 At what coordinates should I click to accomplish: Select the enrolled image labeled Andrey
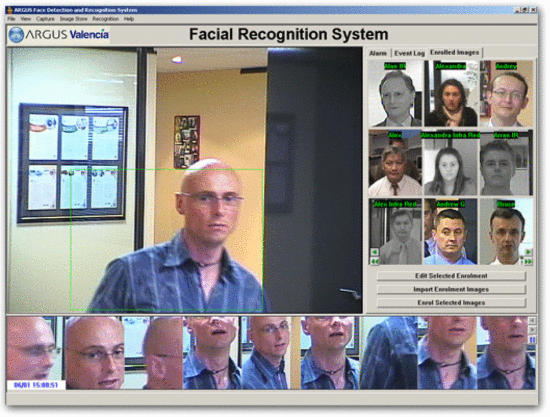point(506,93)
